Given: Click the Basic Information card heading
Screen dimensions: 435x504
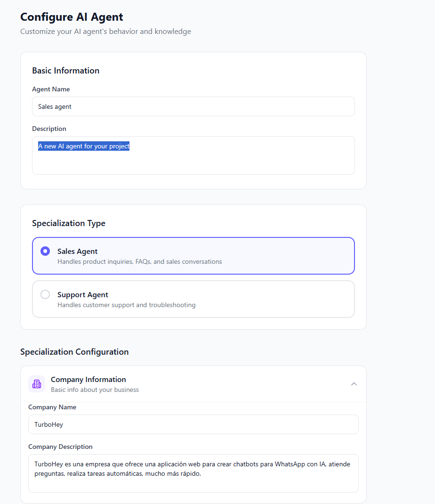Looking at the screenshot, I should pos(65,71).
